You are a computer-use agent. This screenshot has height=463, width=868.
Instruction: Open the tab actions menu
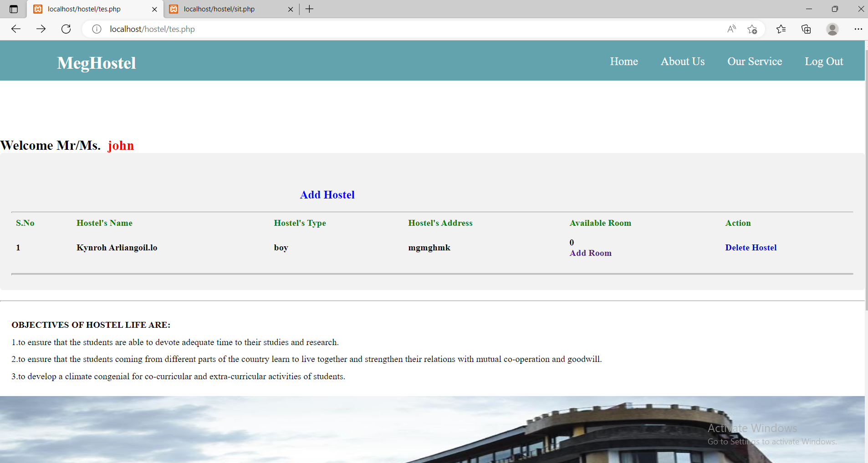13,9
